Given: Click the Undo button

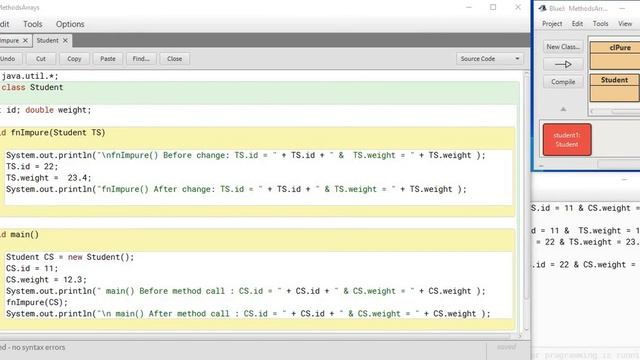Looking at the screenshot, I should pyautogui.click(x=8, y=59).
